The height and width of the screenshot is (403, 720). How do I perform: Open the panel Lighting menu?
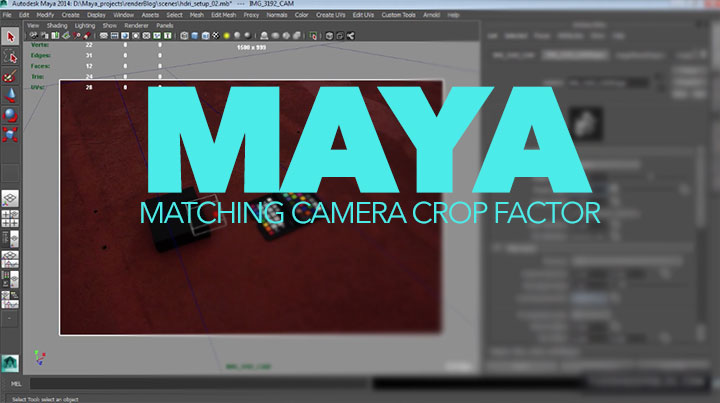[x=85, y=26]
